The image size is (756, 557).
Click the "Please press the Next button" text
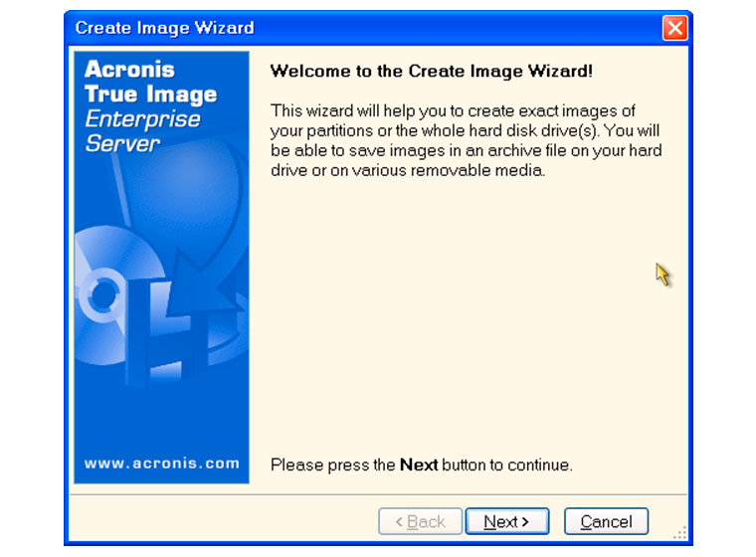(422, 464)
